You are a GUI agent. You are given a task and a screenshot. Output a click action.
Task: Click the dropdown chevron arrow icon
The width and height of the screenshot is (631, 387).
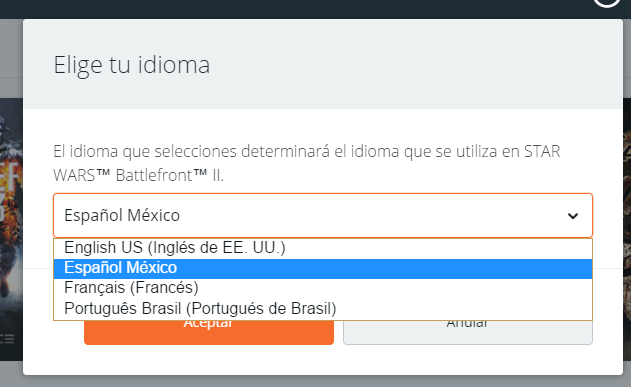coord(573,216)
